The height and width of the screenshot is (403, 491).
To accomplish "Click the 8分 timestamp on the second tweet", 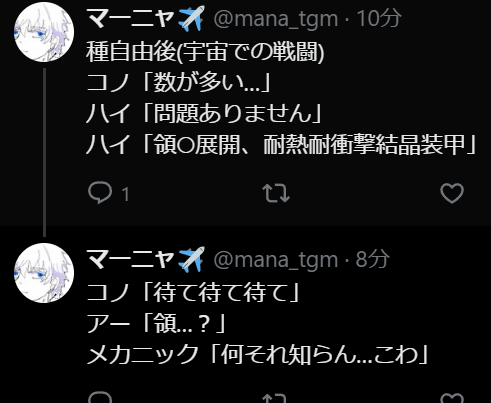I will tap(373, 259).
